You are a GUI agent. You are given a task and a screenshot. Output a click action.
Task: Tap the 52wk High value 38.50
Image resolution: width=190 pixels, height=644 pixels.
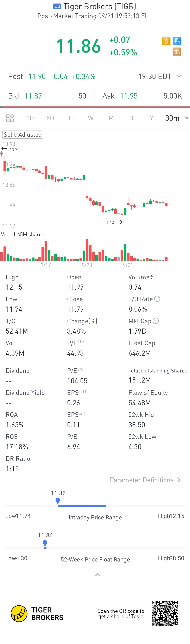click(137, 425)
